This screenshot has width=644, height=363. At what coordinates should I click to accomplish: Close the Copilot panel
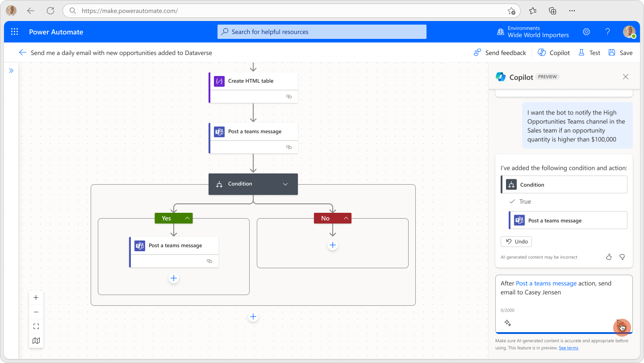626,77
